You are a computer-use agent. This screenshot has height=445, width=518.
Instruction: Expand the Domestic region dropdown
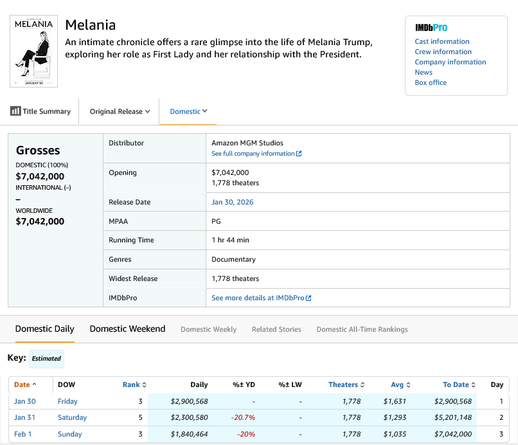tap(188, 111)
